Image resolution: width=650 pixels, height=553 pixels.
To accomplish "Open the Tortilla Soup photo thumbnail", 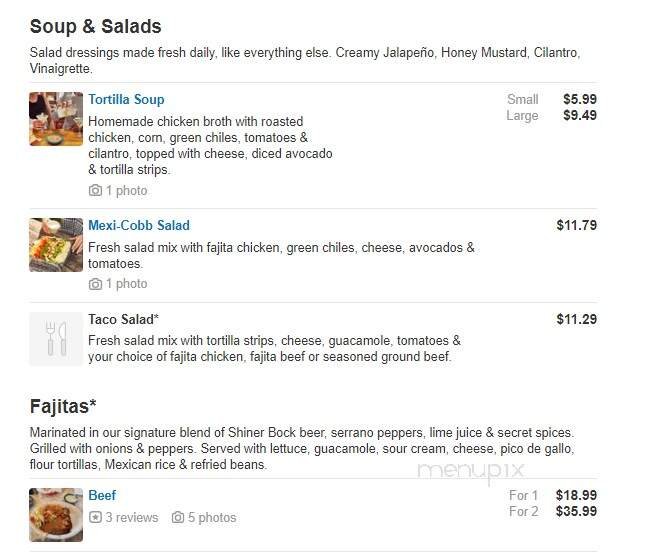I will [56, 119].
